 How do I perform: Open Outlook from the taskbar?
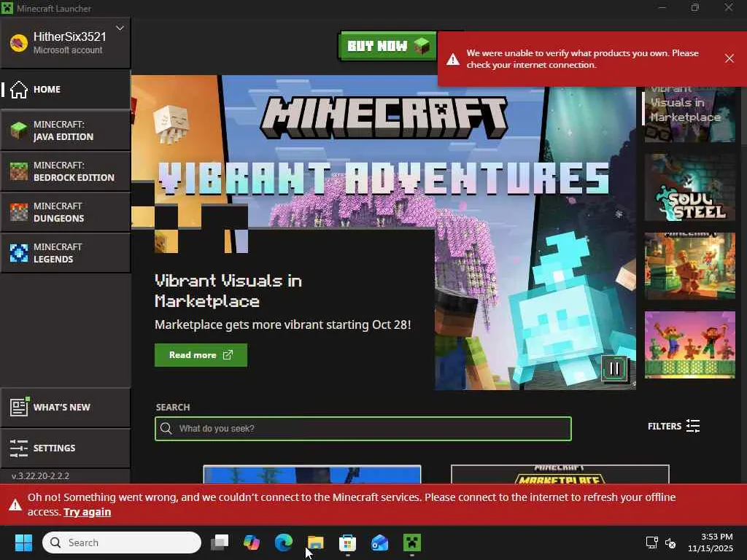(x=379, y=542)
